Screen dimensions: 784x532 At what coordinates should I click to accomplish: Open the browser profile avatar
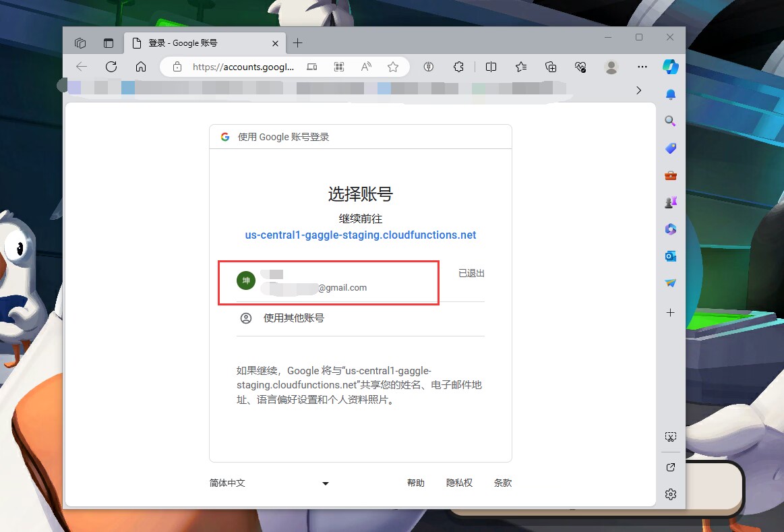[611, 67]
